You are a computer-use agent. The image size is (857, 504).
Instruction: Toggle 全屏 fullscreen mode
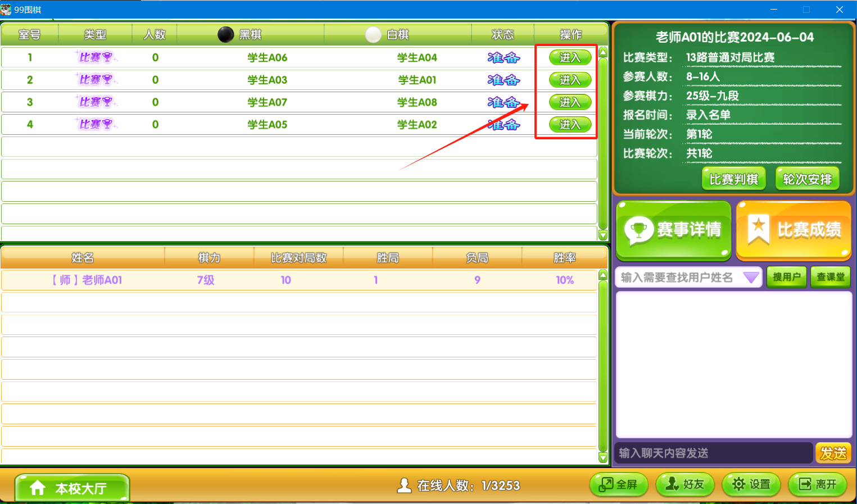tap(618, 484)
